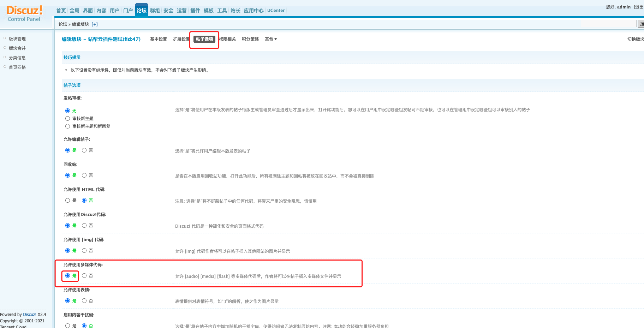This screenshot has width=644, height=328.
Task: Click the [+] add shortcut link
Action: (95, 24)
